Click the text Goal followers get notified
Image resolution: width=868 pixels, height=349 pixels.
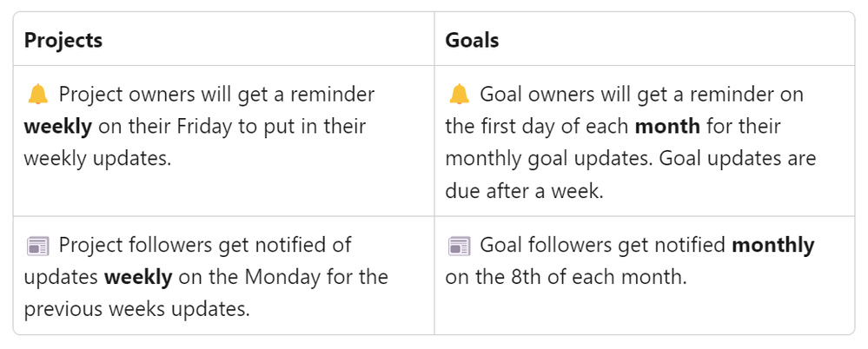click(x=602, y=245)
